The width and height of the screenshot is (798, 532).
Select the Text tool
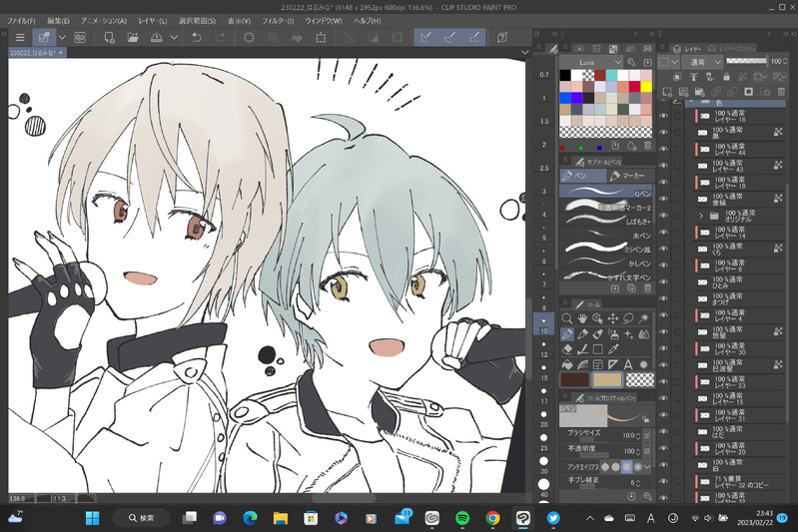tap(628, 364)
